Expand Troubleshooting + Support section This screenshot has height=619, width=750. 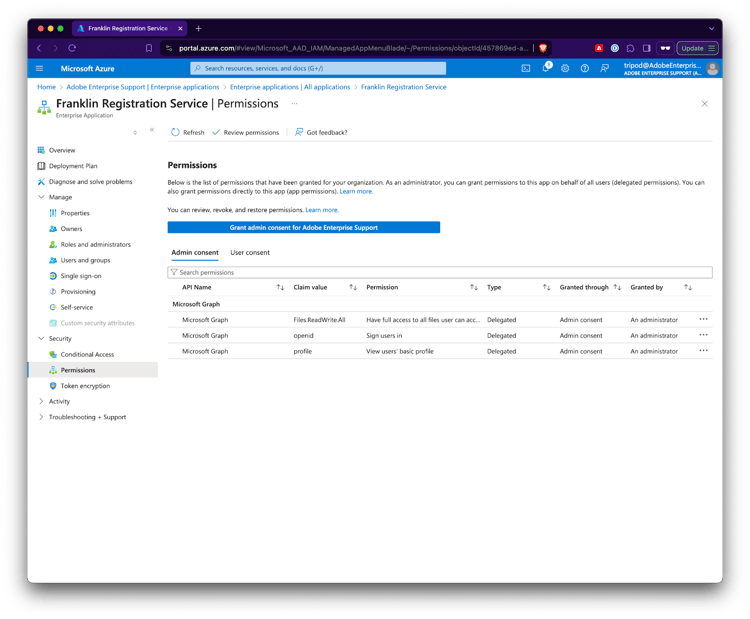[x=41, y=417]
